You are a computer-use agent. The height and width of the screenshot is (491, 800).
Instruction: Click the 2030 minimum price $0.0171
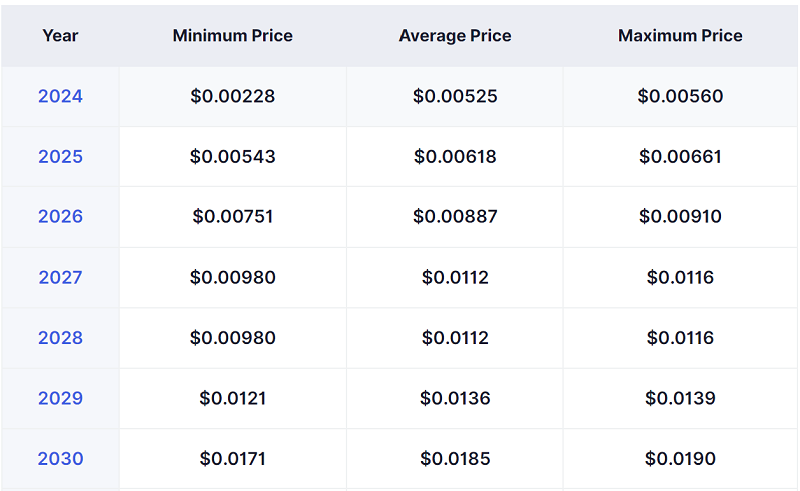[232, 459]
